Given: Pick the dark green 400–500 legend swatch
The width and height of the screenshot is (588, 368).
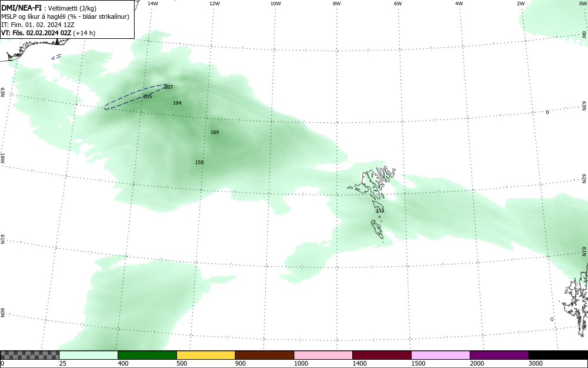Looking at the screenshot, I should coord(147,355).
